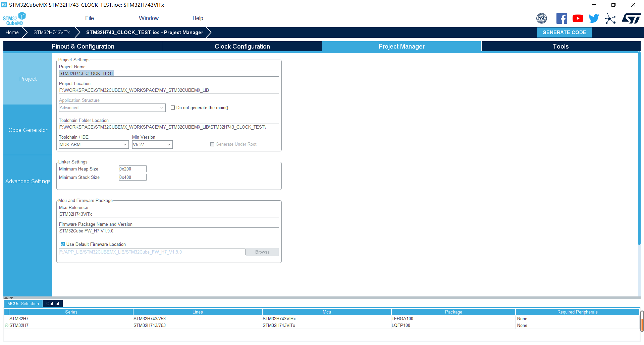
Task: Toggle Do not generate the main() checkbox
Action: click(x=173, y=108)
